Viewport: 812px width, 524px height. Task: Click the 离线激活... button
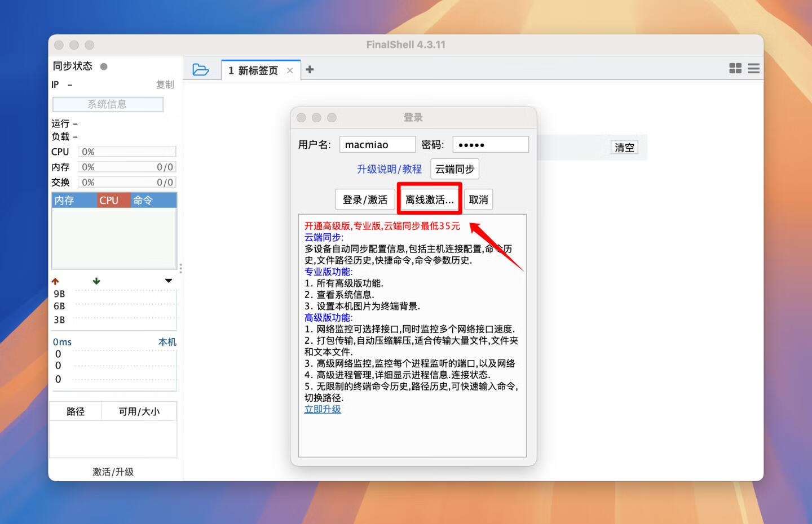point(430,199)
